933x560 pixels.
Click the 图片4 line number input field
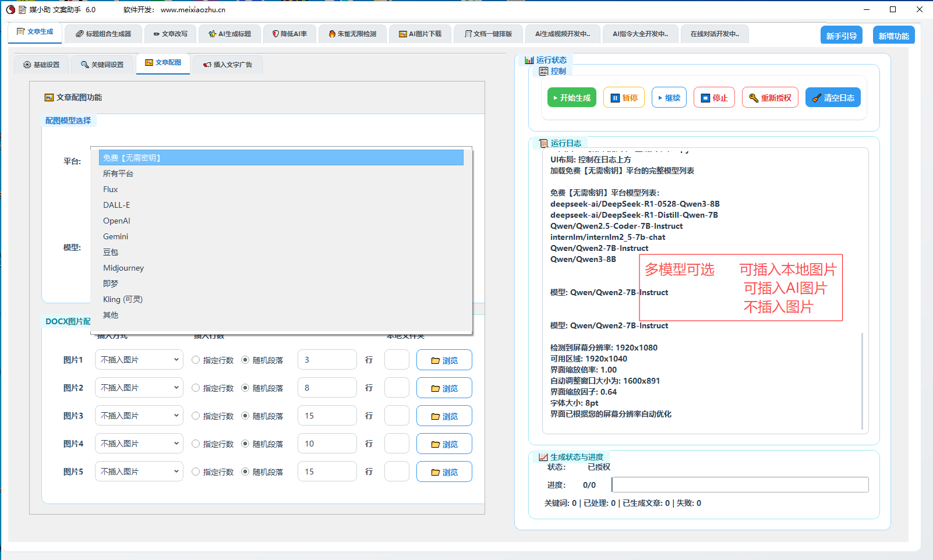click(x=327, y=444)
